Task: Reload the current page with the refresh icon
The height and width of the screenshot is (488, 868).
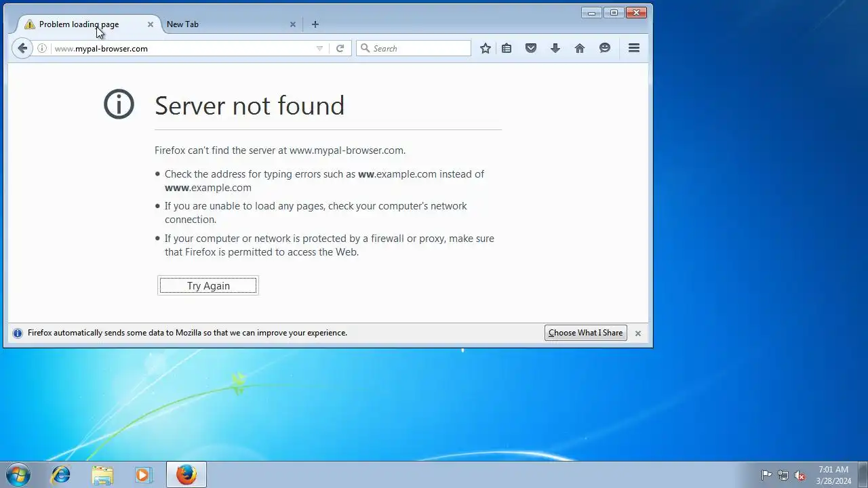Action: (x=340, y=48)
